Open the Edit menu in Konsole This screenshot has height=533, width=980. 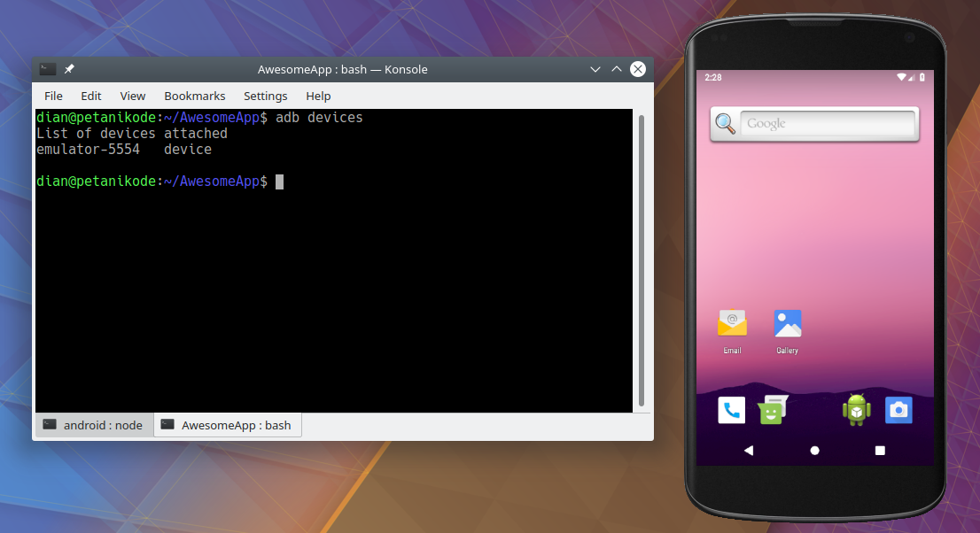(90, 97)
